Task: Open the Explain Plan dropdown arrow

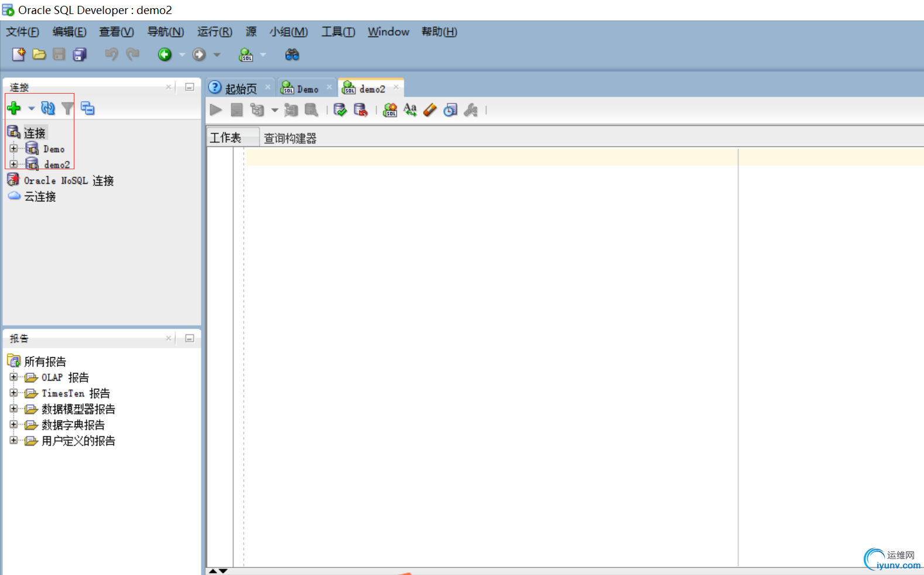Action: (x=275, y=110)
